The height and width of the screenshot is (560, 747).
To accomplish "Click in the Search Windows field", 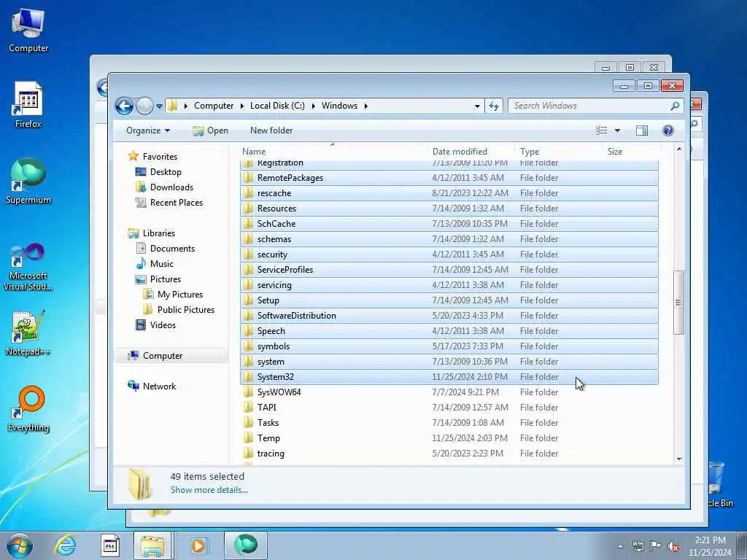I will 589,106.
